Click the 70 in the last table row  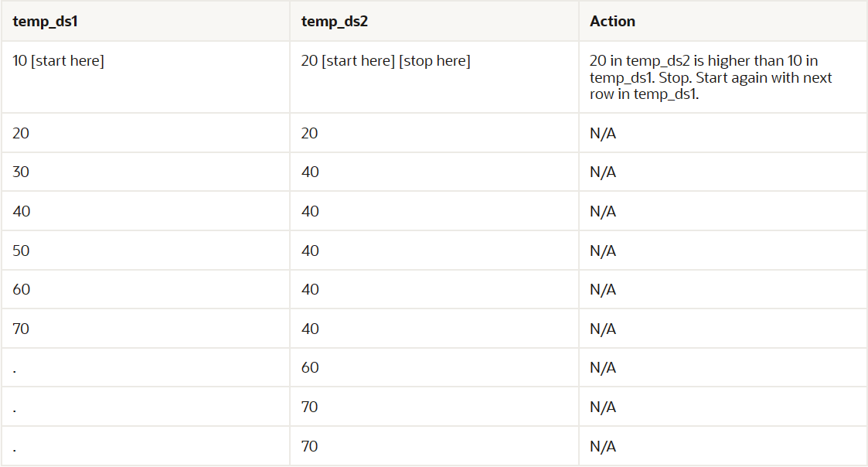pos(310,447)
